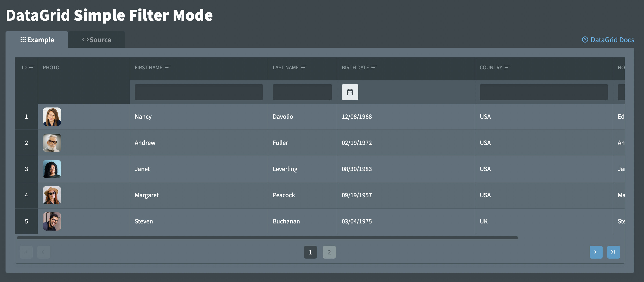Click the FIRST NAME filter field
Viewport: 644px width, 282px height.
pyautogui.click(x=198, y=92)
